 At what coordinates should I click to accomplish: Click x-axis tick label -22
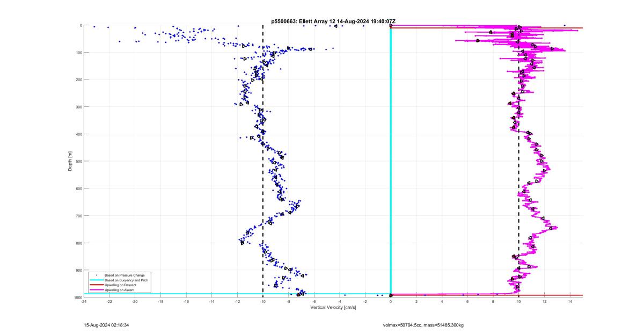point(109,301)
